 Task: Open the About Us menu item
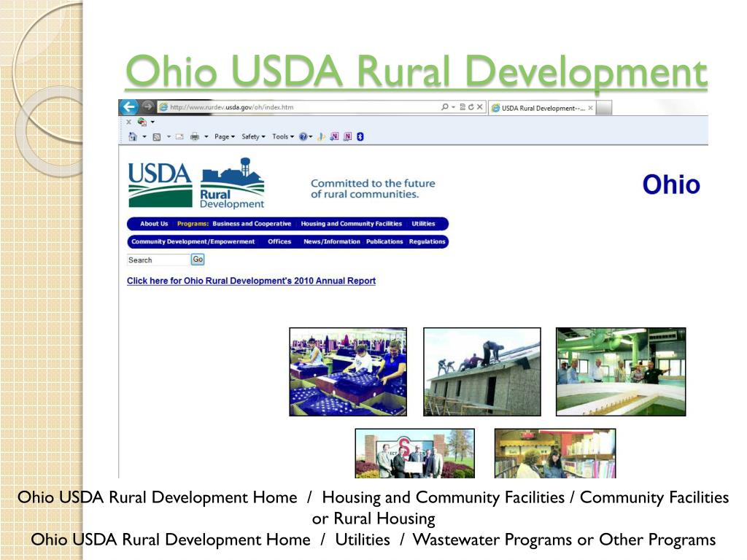pyautogui.click(x=154, y=224)
